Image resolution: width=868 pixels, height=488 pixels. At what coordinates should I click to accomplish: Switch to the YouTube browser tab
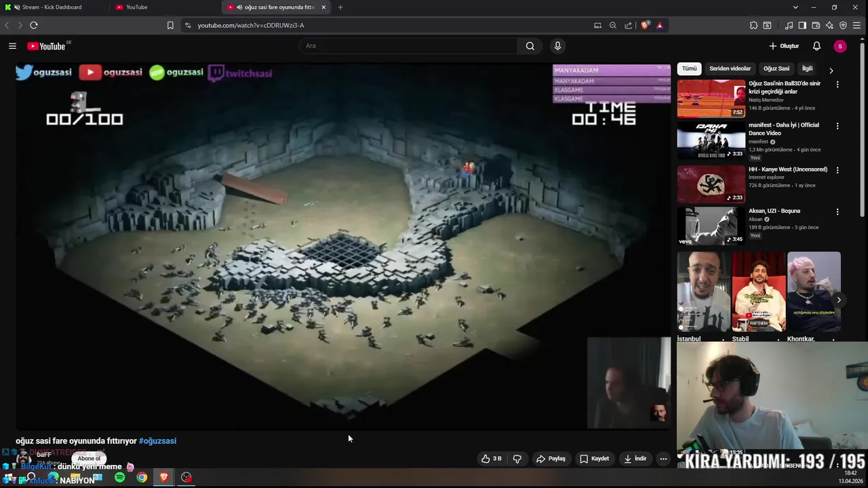click(165, 7)
